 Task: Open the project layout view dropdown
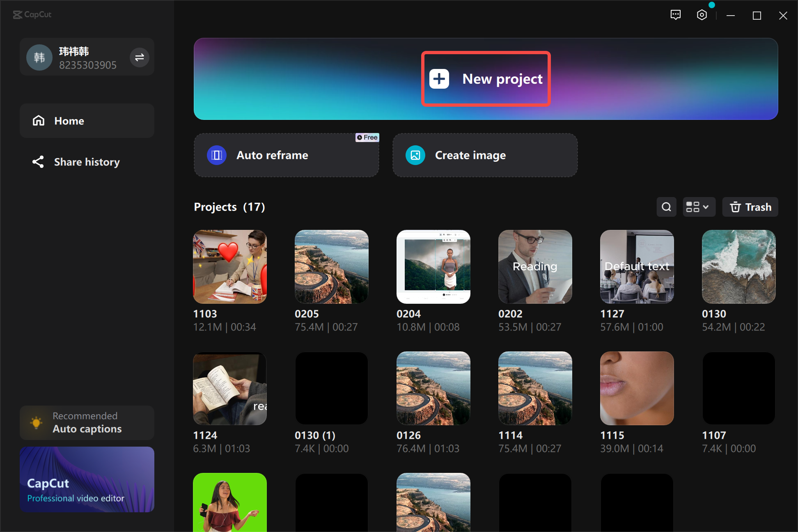[x=699, y=207]
